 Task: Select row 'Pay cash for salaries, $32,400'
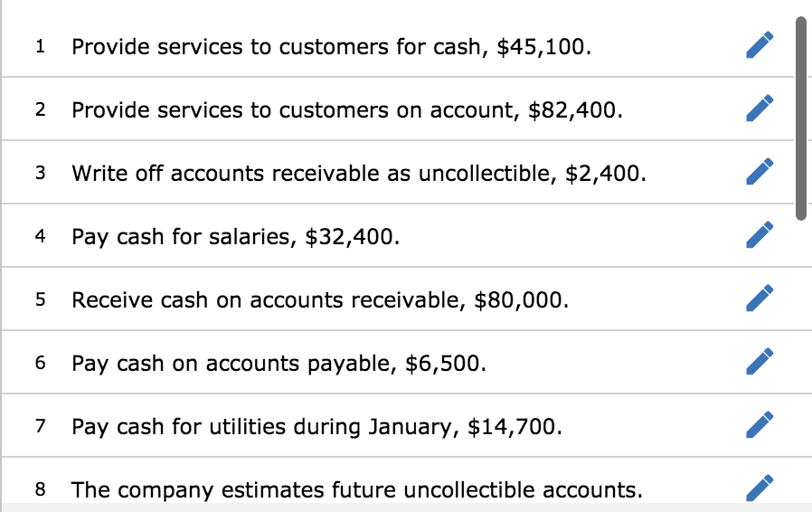click(398, 235)
